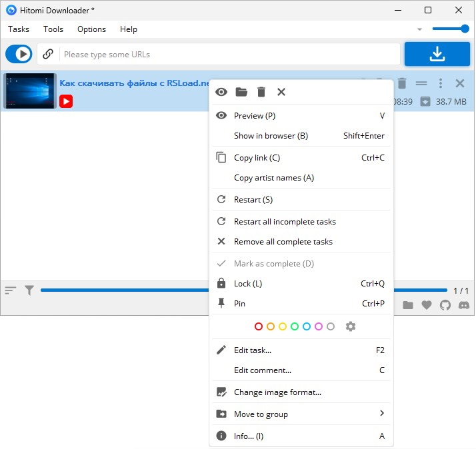The width and height of the screenshot is (476, 449).
Task: Adjust the top-right blue slider
Action: 451,29
